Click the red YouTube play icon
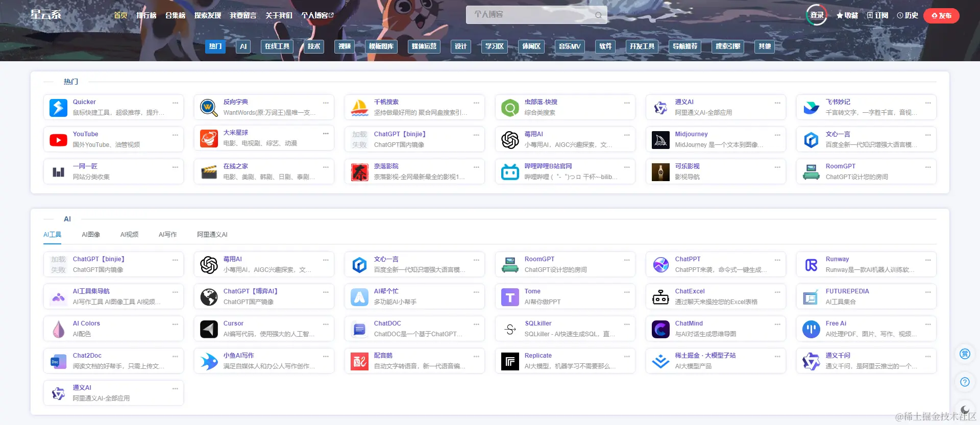 pos(58,140)
